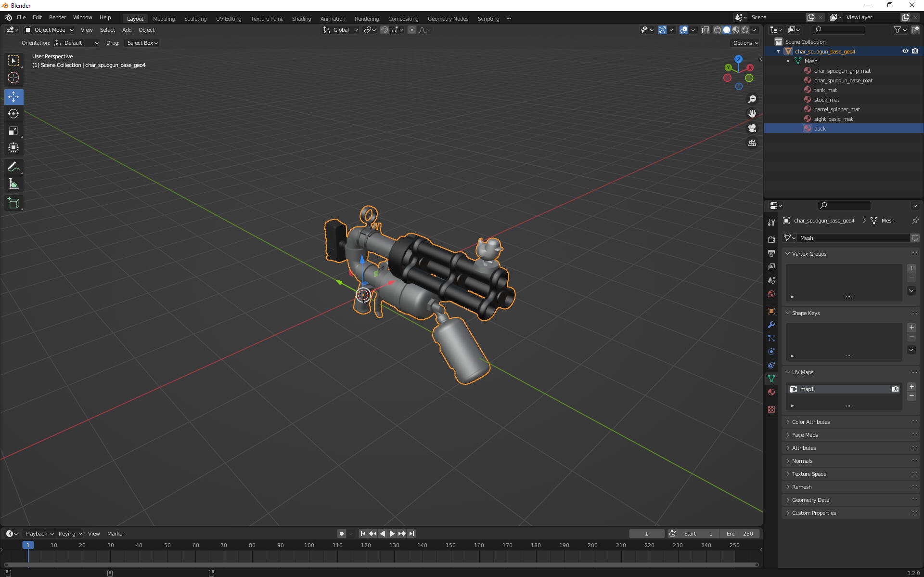The height and width of the screenshot is (577, 924).
Task: Play the timeline animation
Action: click(x=392, y=534)
